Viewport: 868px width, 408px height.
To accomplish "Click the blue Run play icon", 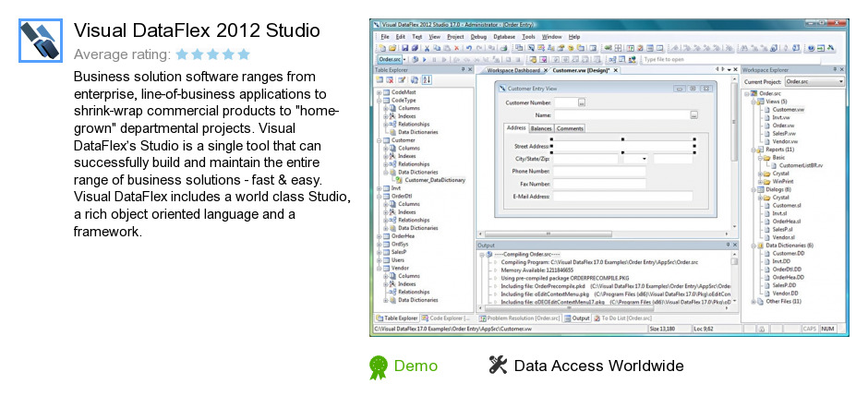I will click(424, 59).
